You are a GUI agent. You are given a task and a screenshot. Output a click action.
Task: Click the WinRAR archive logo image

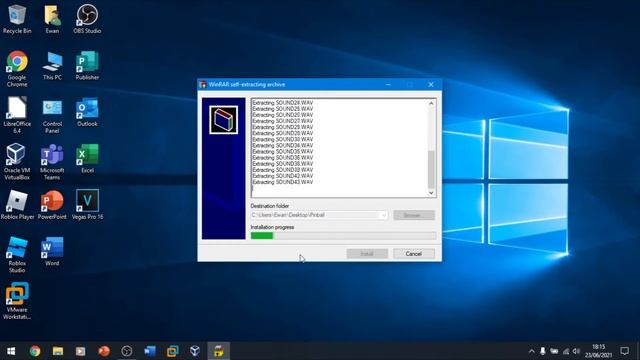point(223,120)
